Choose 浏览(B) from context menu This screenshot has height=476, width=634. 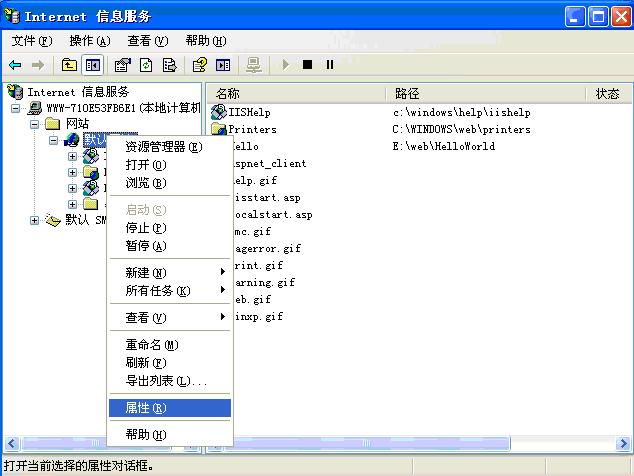(x=170, y=183)
